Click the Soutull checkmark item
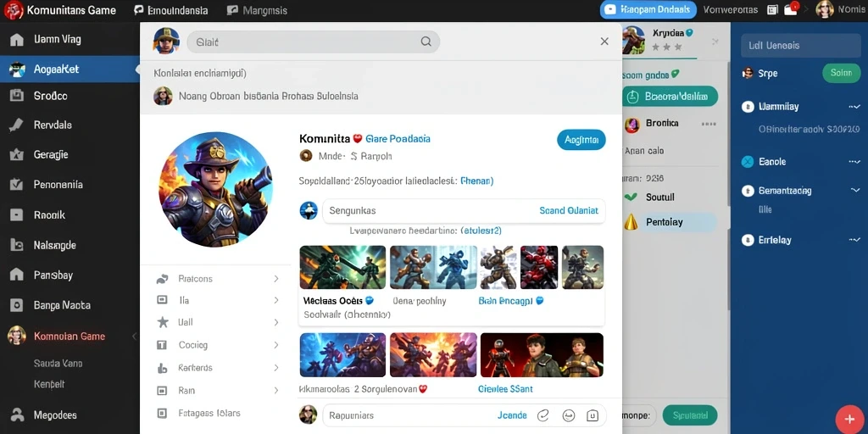 point(649,197)
